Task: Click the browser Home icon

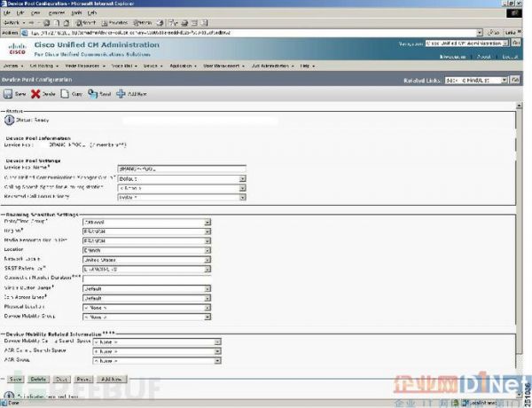Action: click(66, 23)
